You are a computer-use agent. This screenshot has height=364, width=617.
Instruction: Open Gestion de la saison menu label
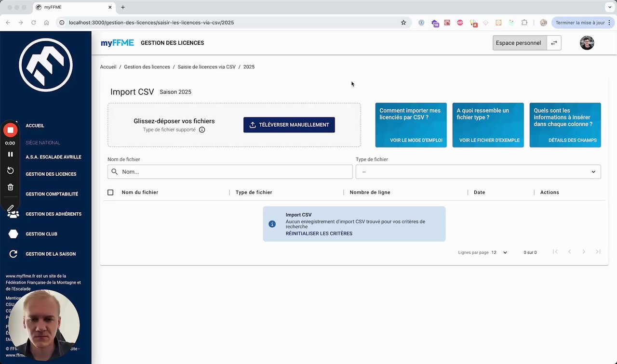[51, 254]
